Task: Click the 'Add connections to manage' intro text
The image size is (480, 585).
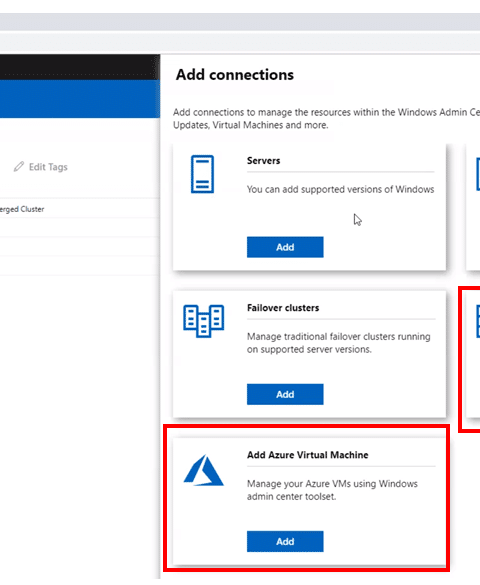Action: pyautogui.click(x=326, y=119)
